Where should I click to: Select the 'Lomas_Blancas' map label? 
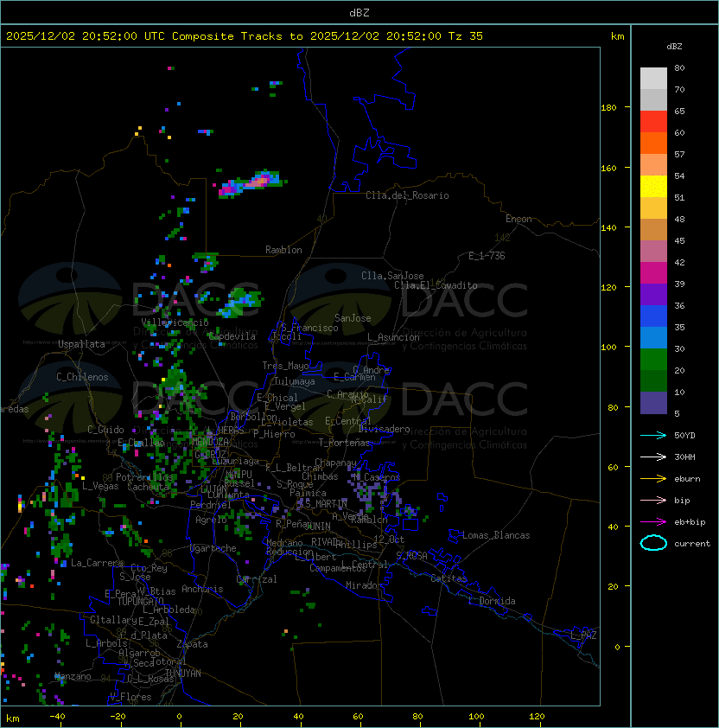tap(496, 535)
